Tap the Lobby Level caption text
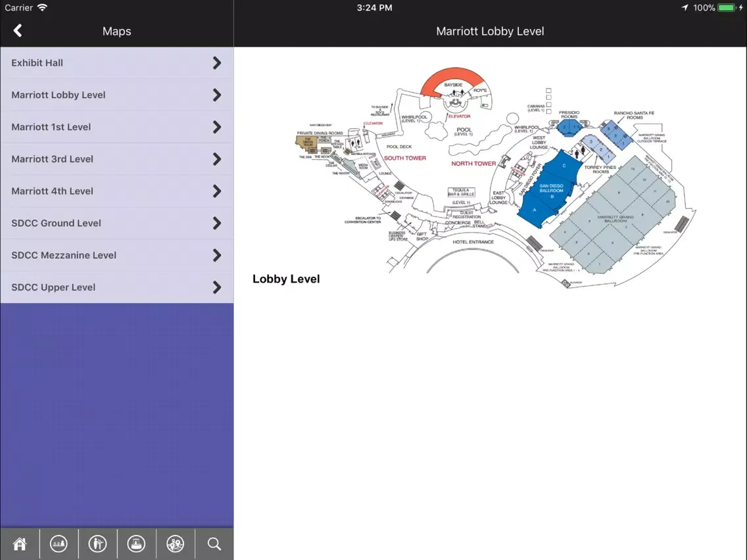This screenshot has width=747, height=560. [x=286, y=279]
